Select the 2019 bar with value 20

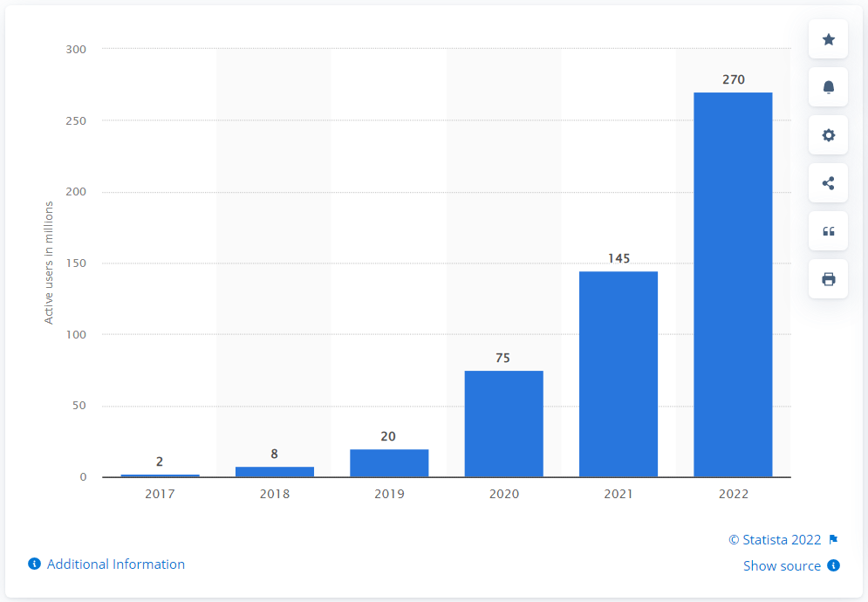(389, 463)
